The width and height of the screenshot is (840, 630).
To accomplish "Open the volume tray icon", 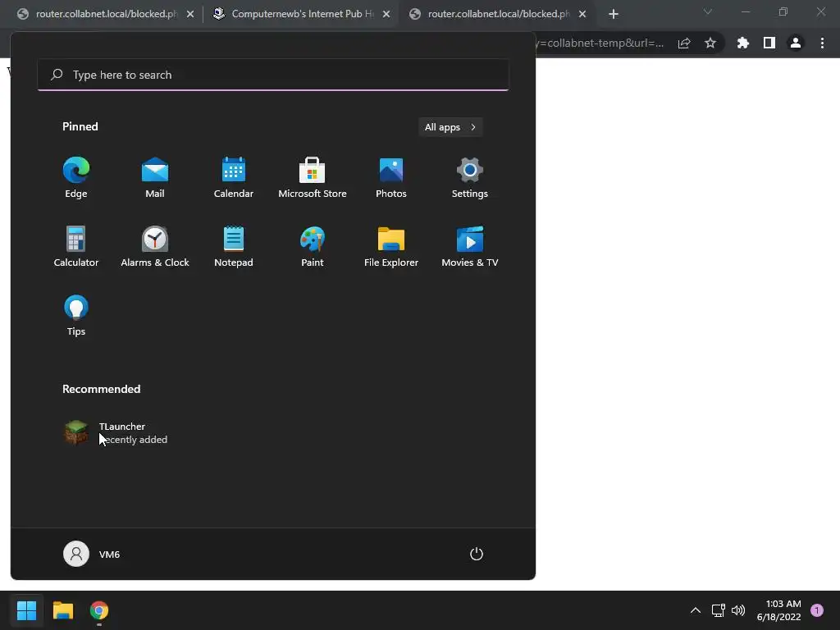I will tap(738, 610).
